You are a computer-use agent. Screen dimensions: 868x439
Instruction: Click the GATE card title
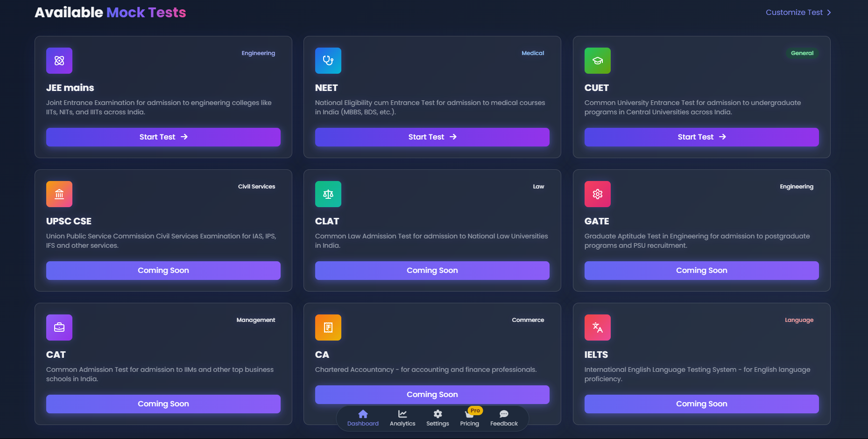[x=597, y=221]
